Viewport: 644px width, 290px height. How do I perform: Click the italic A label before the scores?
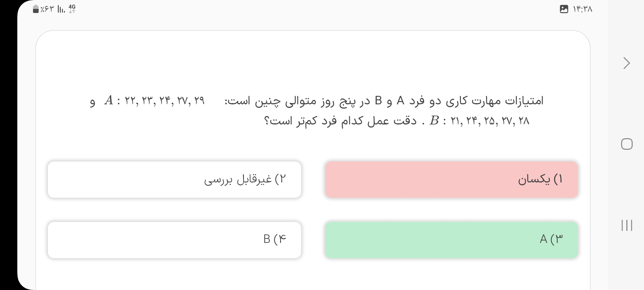point(108,101)
